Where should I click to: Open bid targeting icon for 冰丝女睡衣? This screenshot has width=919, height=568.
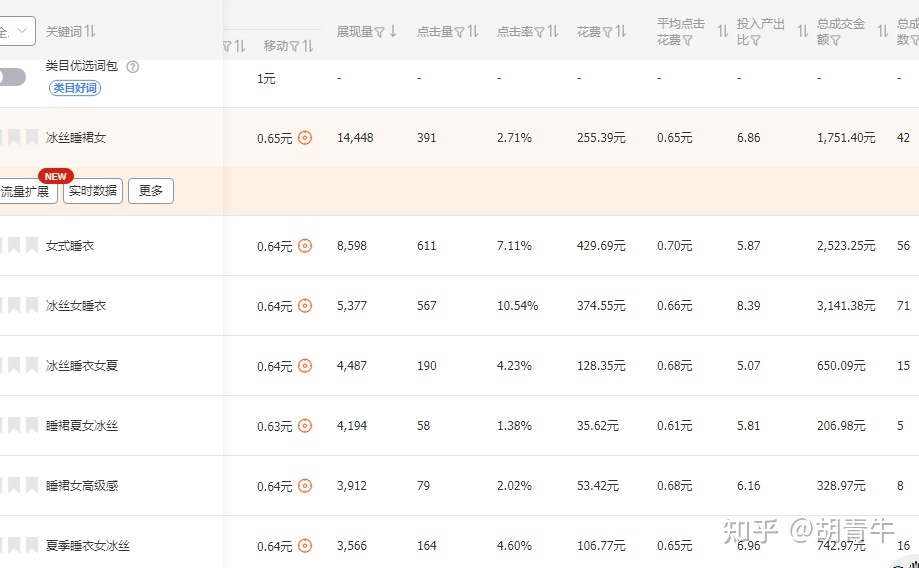tap(305, 305)
